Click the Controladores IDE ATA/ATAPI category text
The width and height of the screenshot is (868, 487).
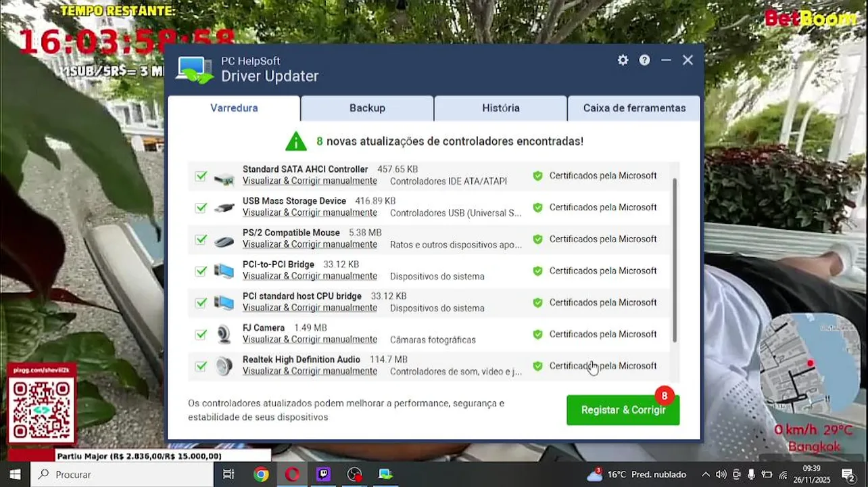[448, 181]
